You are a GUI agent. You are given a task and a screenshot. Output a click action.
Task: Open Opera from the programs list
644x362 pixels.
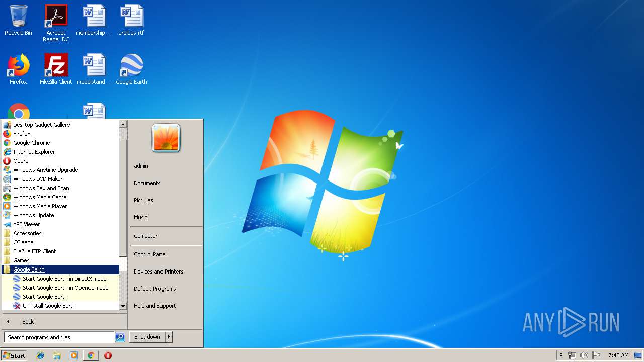[60, 161]
